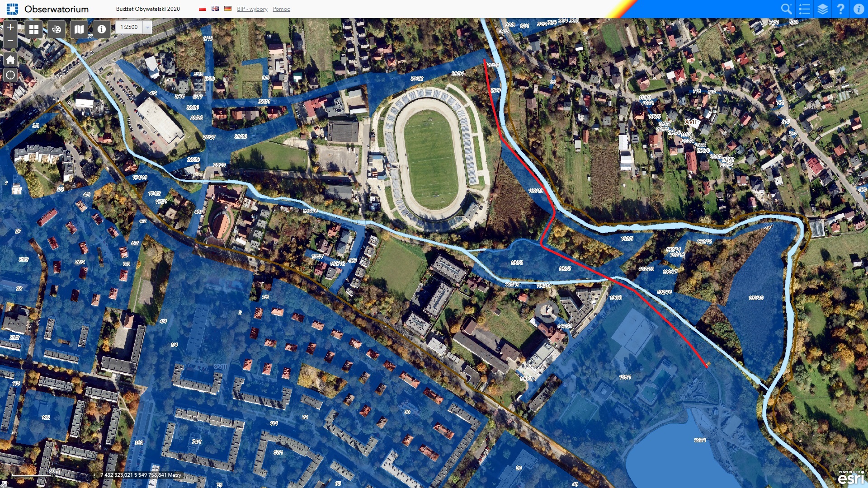Viewport: 868px width, 488px height.
Task: Open the paint palette styling tool
Action: 57,29
